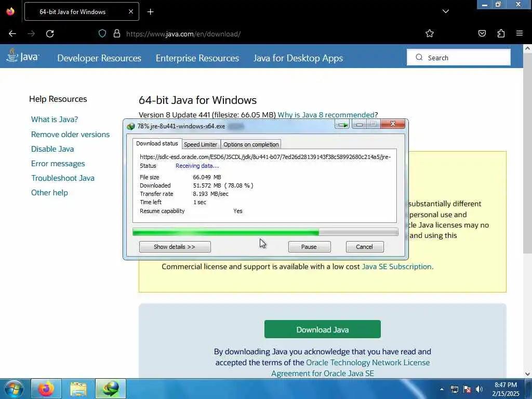The height and width of the screenshot is (399, 532).
Task: Open the network tray icon
Action: [454, 389]
